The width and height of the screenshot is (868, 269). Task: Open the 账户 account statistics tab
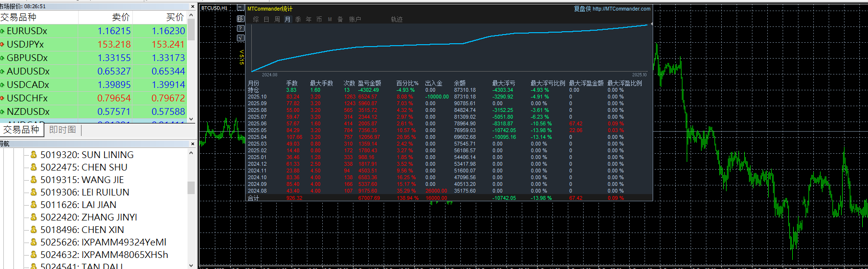click(x=355, y=19)
